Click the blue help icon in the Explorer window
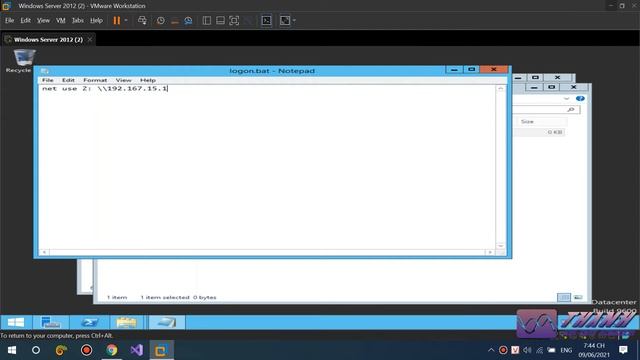 click(580, 98)
